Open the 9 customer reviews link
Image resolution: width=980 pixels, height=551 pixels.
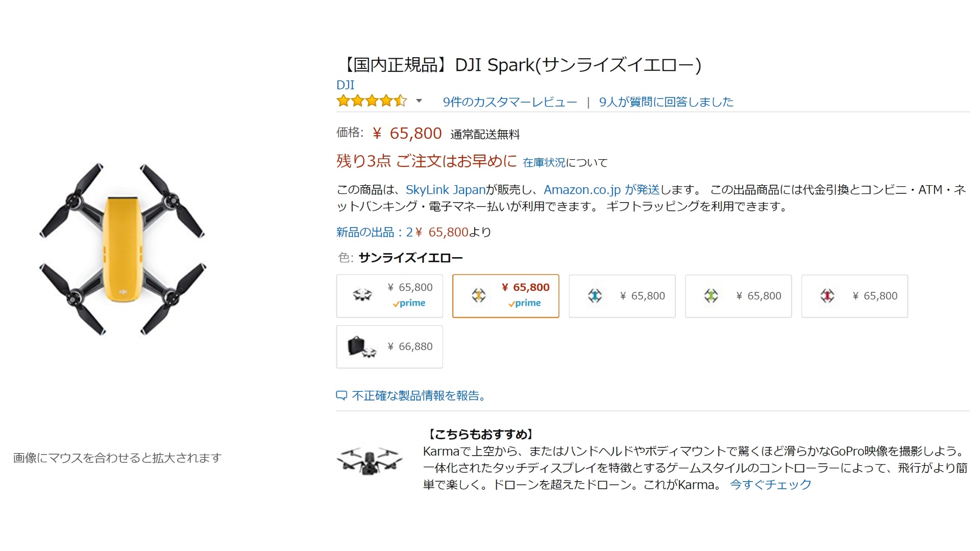pos(509,102)
